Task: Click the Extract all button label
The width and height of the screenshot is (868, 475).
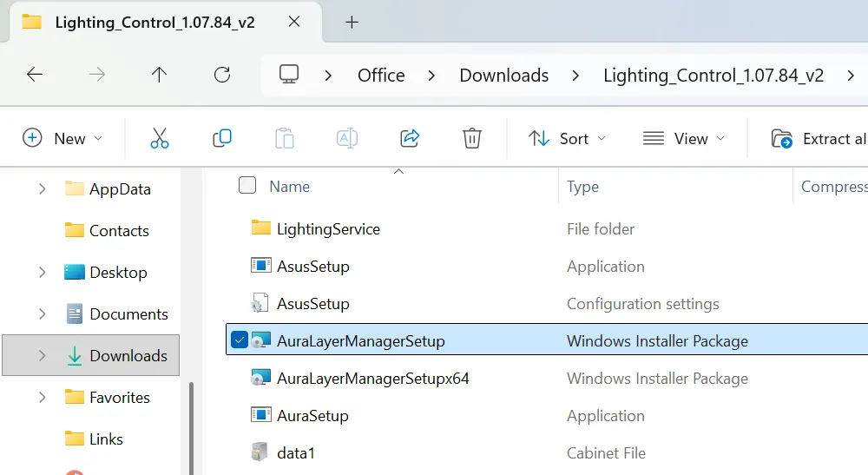Action: pos(835,138)
